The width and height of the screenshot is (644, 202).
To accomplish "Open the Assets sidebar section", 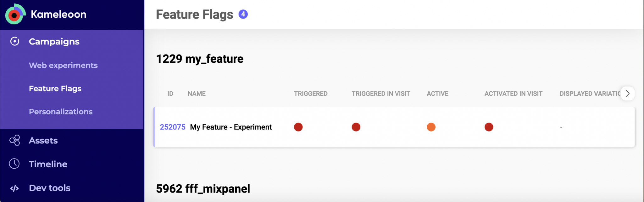I will pos(43,140).
